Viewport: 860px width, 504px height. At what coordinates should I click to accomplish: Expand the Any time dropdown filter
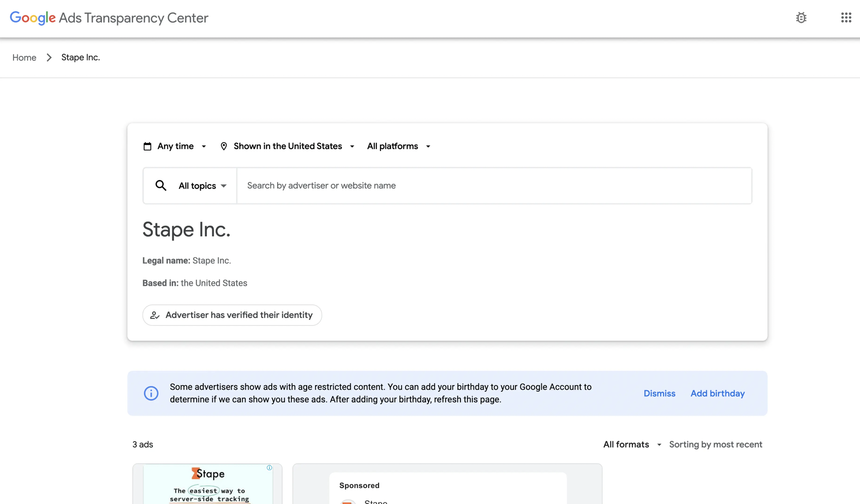tap(174, 146)
